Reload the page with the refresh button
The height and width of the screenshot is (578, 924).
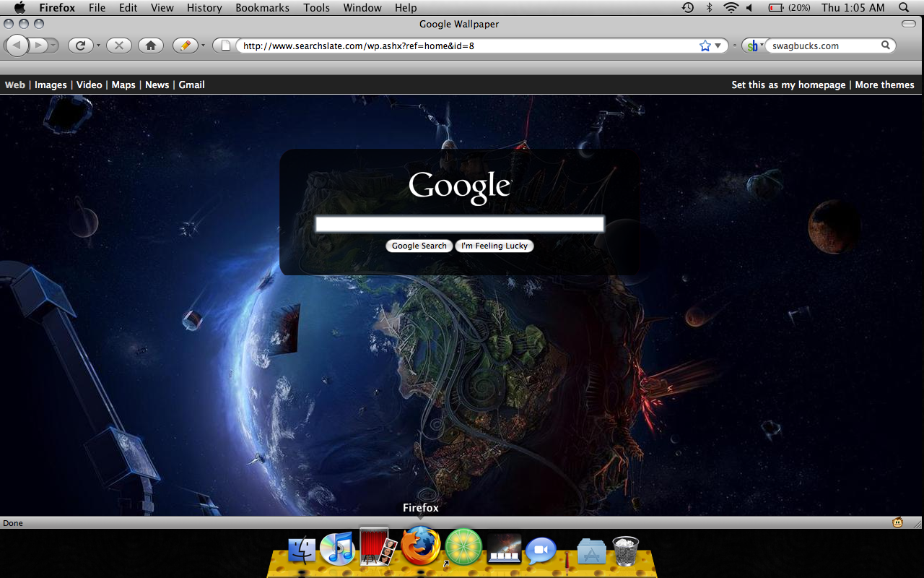click(80, 46)
